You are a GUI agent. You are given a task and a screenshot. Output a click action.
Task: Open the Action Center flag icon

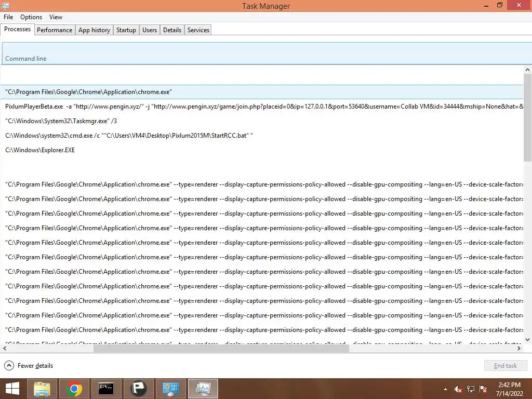[483, 389]
